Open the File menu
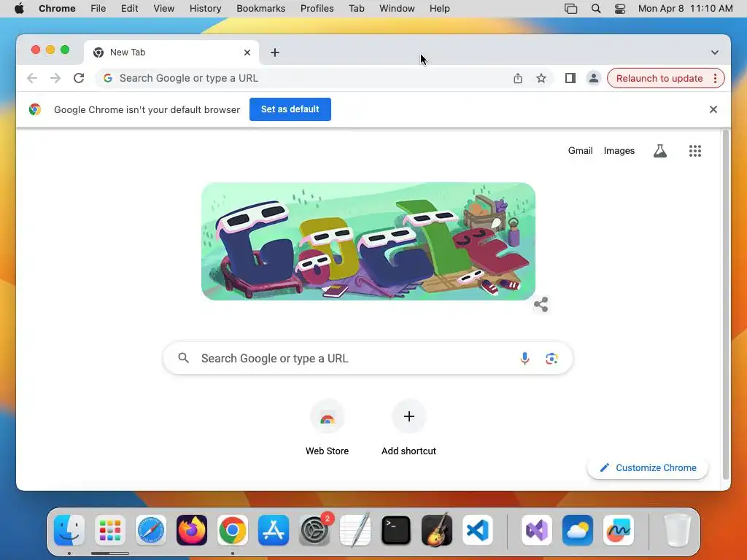This screenshot has height=560, width=747. (x=98, y=9)
